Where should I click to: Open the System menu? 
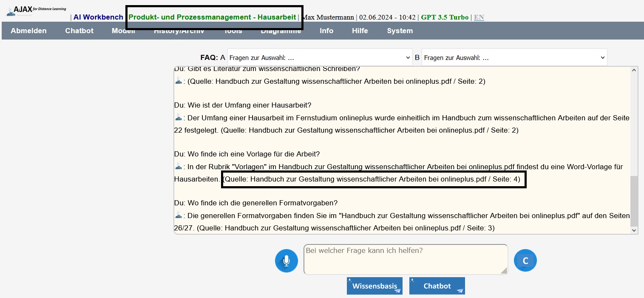click(400, 31)
